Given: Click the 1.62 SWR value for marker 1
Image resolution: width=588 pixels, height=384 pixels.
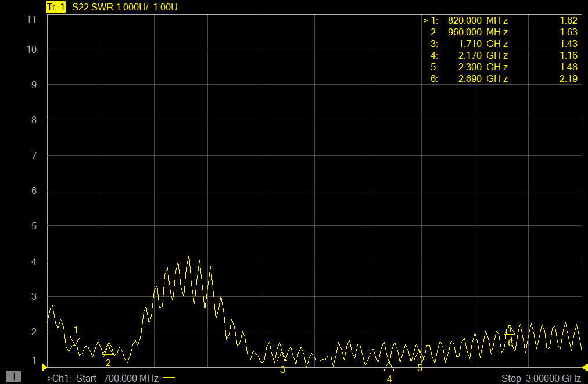Looking at the screenshot, I should [x=568, y=21].
